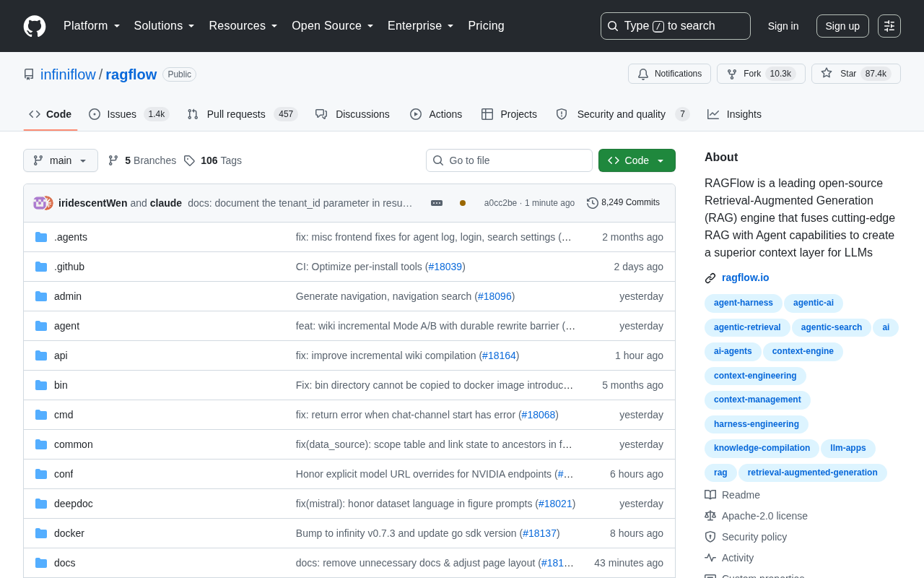924x578 pixels.
Task: Open commit hash a0cc2be
Action: point(500,203)
